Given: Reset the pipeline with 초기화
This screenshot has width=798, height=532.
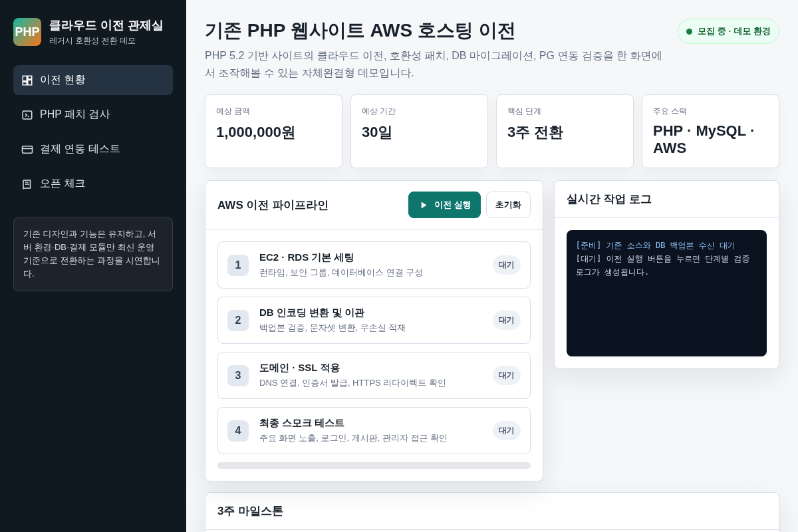Looking at the screenshot, I should [508, 205].
